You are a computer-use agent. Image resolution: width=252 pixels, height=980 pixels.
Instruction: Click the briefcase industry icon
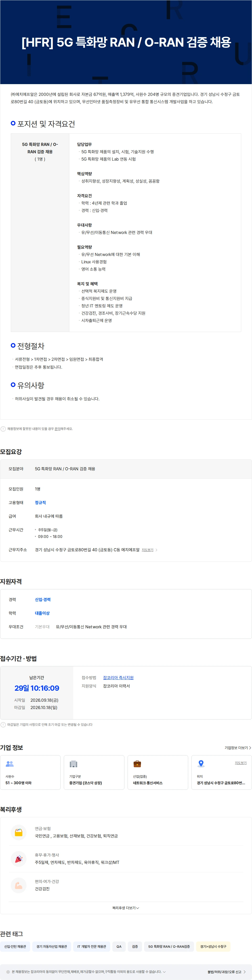tap(137, 764)
